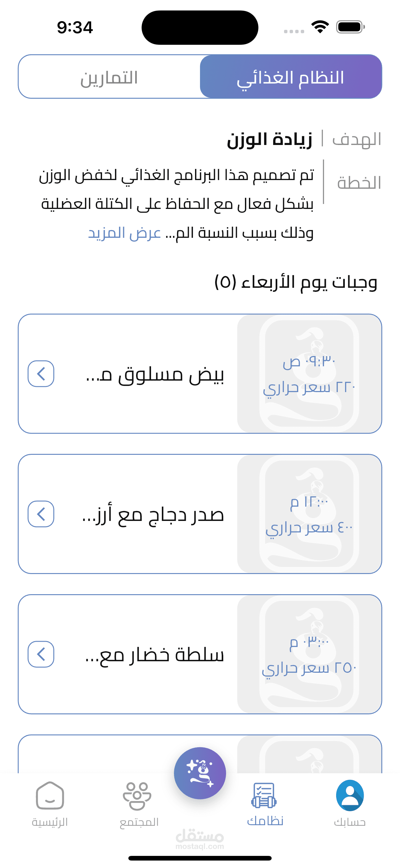Expand the سلطة خضار meal chevron

(41, 654)
